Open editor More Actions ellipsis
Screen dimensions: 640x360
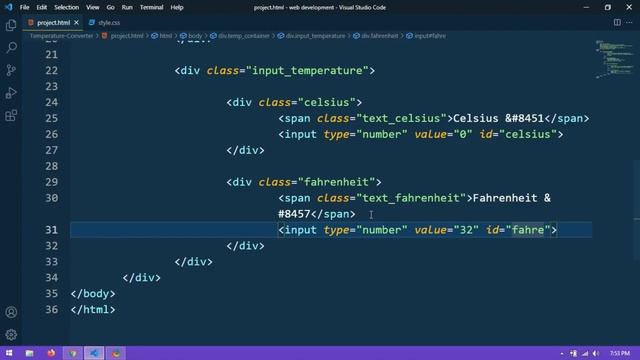click(629, 22)
